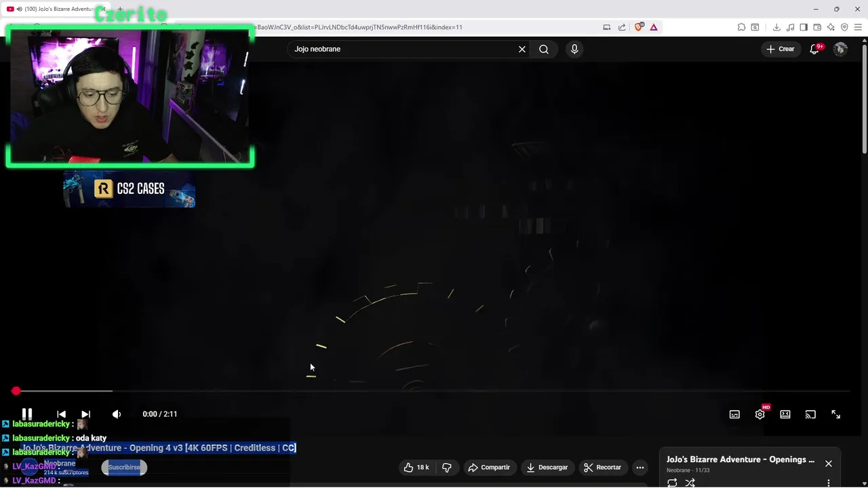The image size is (868, 488).
Task: Mute the video volume speaker icon
Action: (x=117, y=414)
